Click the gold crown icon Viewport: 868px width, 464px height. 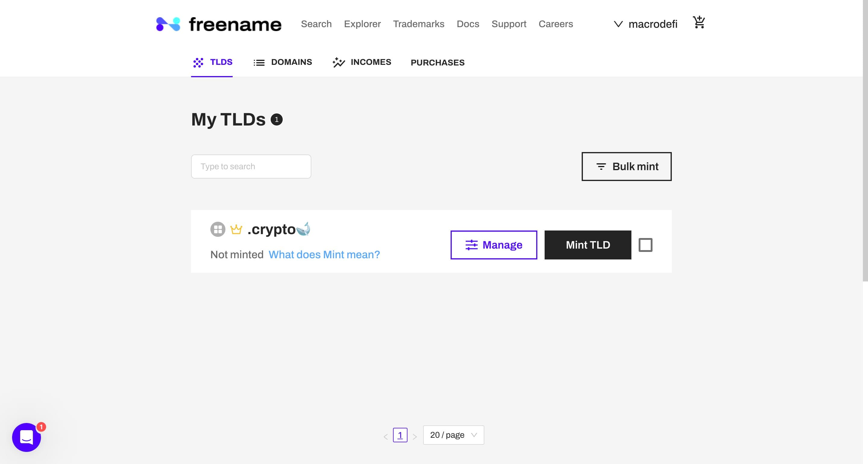[x=236, y=229]
